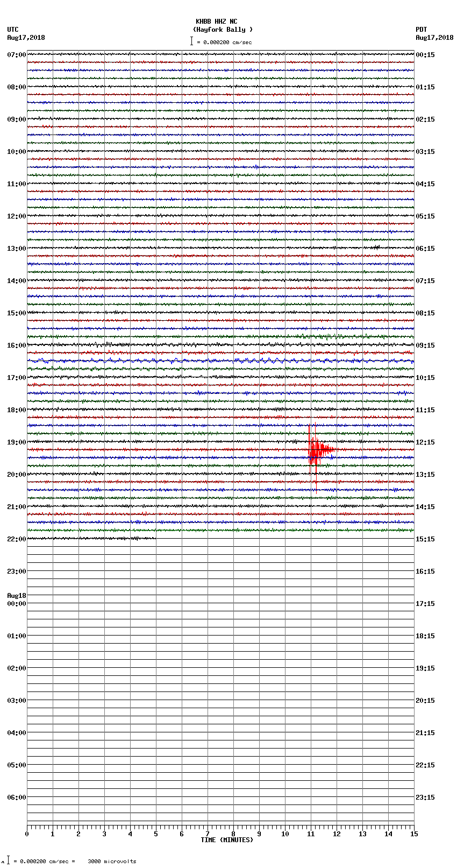The width and height of the screenshot is (457, 868).
Task: Select the PDT date Aug17,2018
Action: point(434,38)
